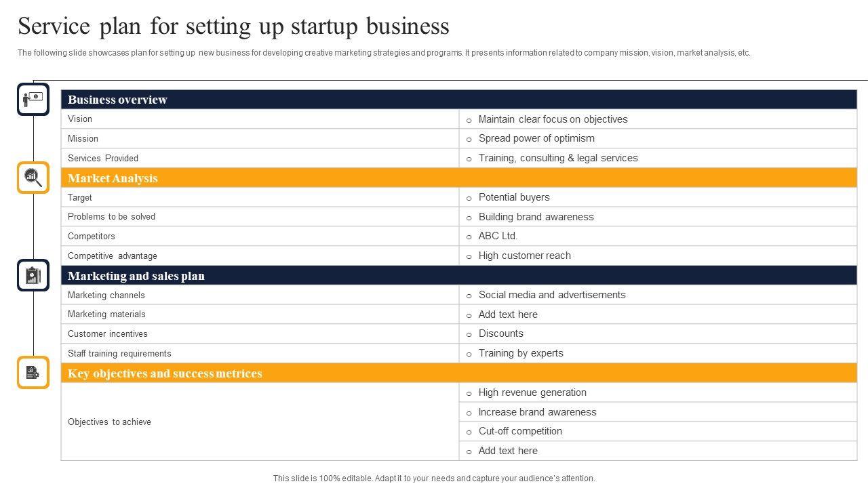The width and height of the screenshot is (868, 488).
Task: Select the Marketing and sales plan header
Action: point(458,276)
